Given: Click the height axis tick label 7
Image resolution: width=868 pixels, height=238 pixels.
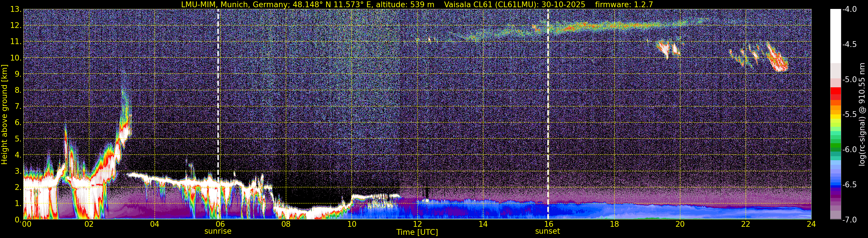Looking at the screenshot, I should [x=18, y=107].
